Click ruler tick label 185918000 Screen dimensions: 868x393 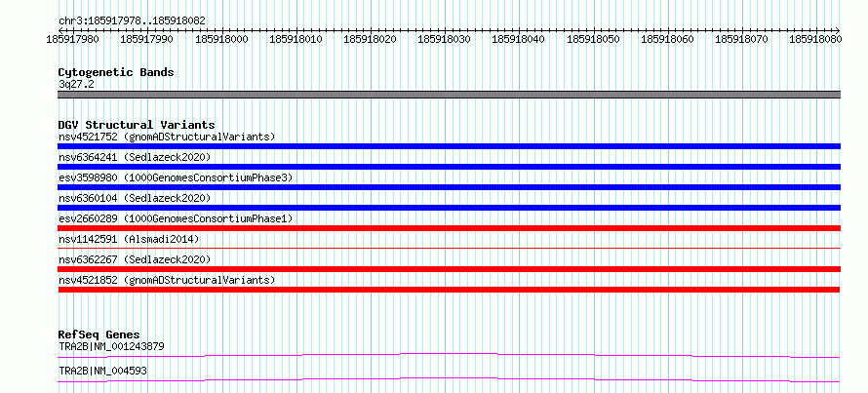pyautogui.click(x=221, y=39)
